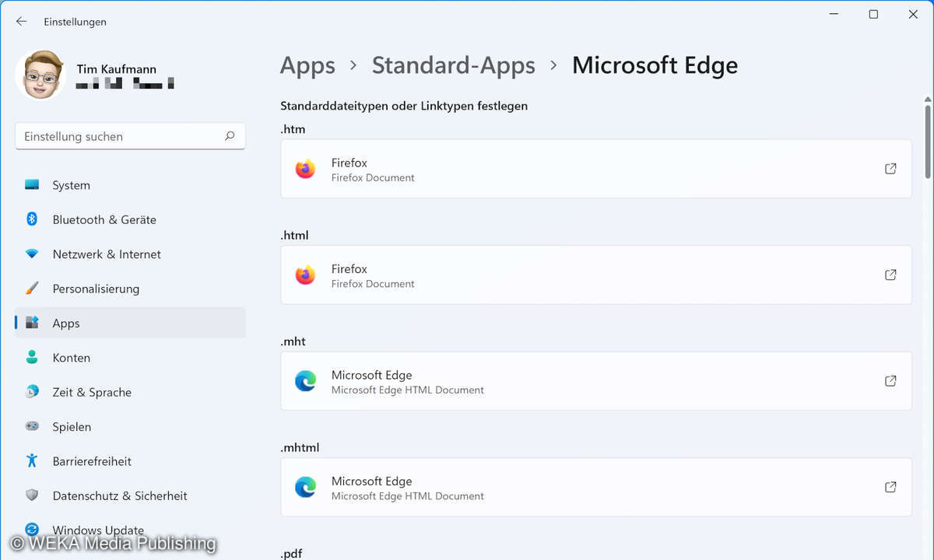
Task: Change the default app for .htm
Action: pos(596,169)
